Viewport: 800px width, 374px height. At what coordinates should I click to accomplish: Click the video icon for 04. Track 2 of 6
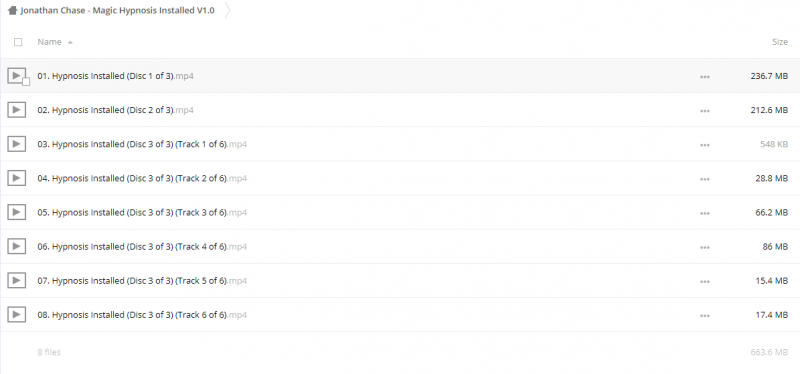[16, 178]
